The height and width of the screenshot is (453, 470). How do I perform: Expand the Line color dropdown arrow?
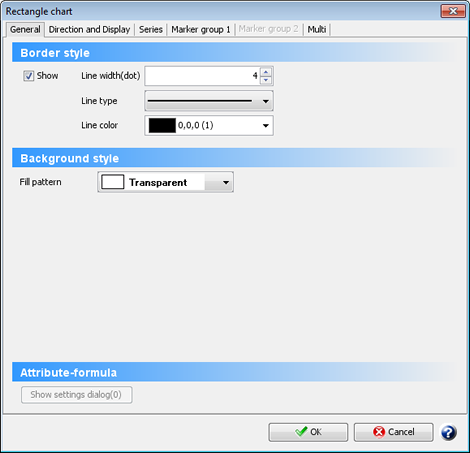pyautogui.click(x=266, y=126)
